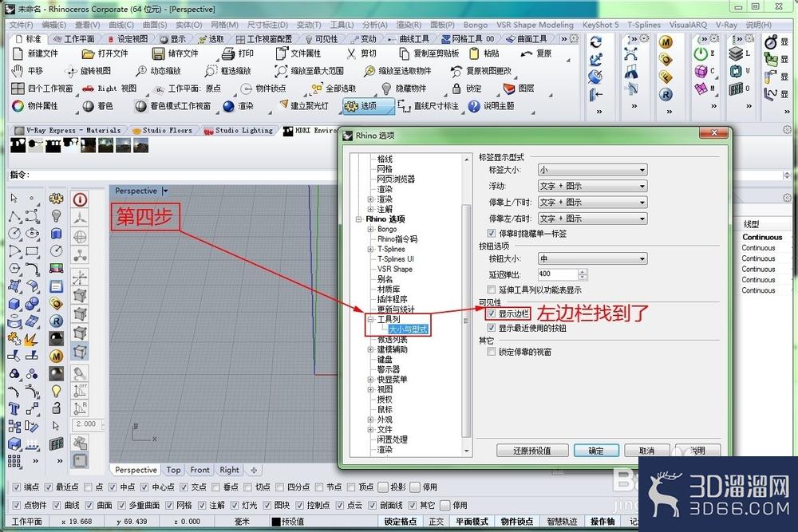This screenshot has height=532, width=798.
Task: Collapse the 工具列 tree node
Action: point(371,319)
